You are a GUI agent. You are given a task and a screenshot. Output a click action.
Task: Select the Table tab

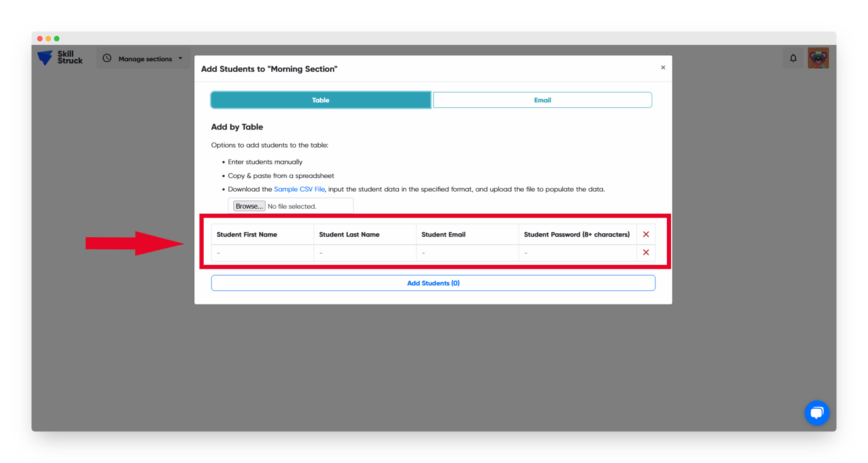320,100
